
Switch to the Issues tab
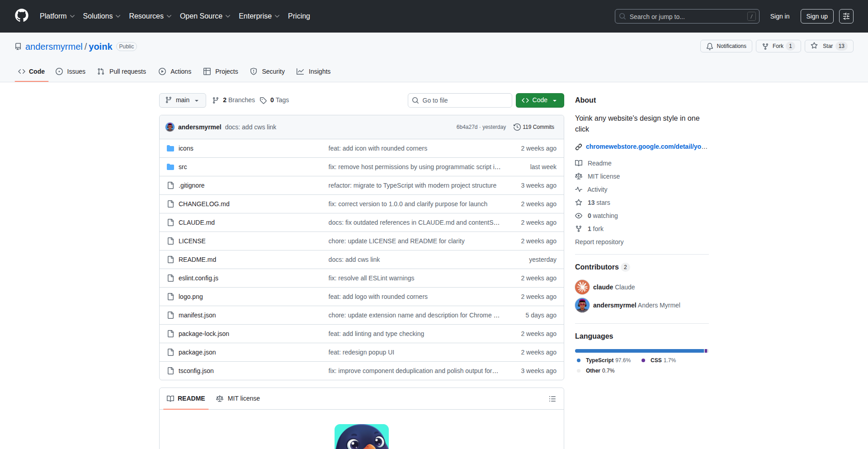[x=71, y=71]
